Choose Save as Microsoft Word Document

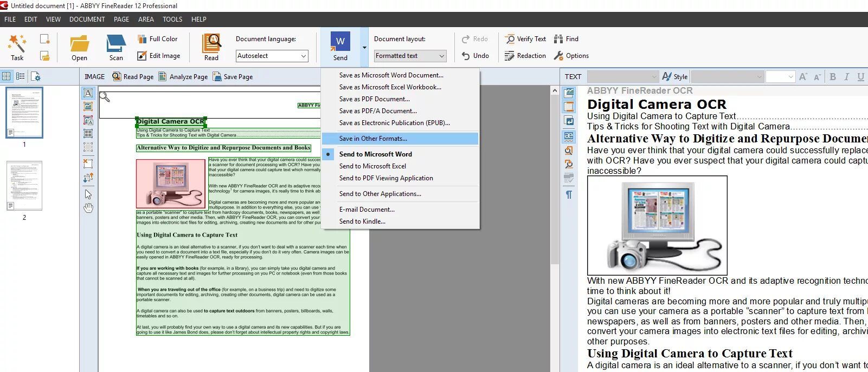point(400,75)
